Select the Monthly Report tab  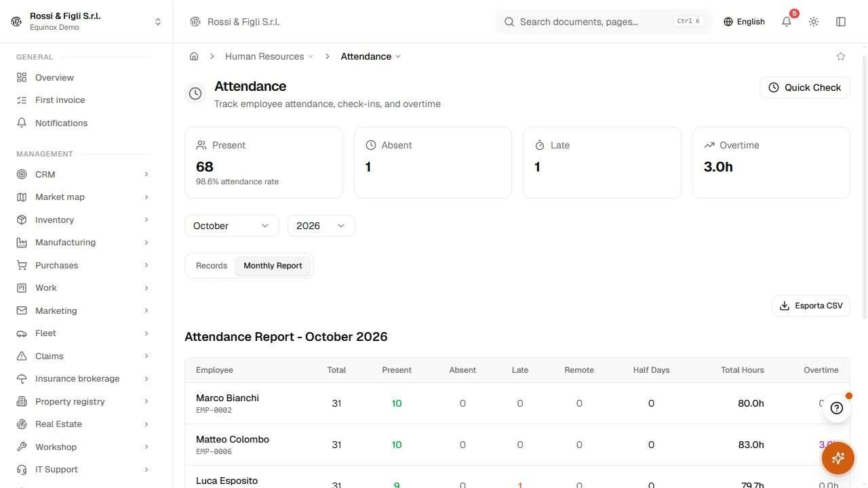pos(273,266)
